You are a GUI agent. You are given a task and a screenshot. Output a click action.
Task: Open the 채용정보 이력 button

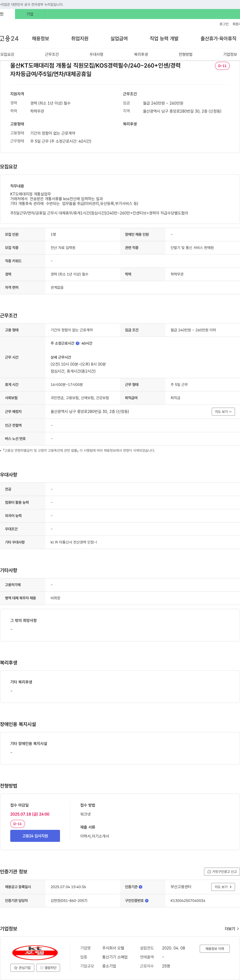(x=214, y=948)
